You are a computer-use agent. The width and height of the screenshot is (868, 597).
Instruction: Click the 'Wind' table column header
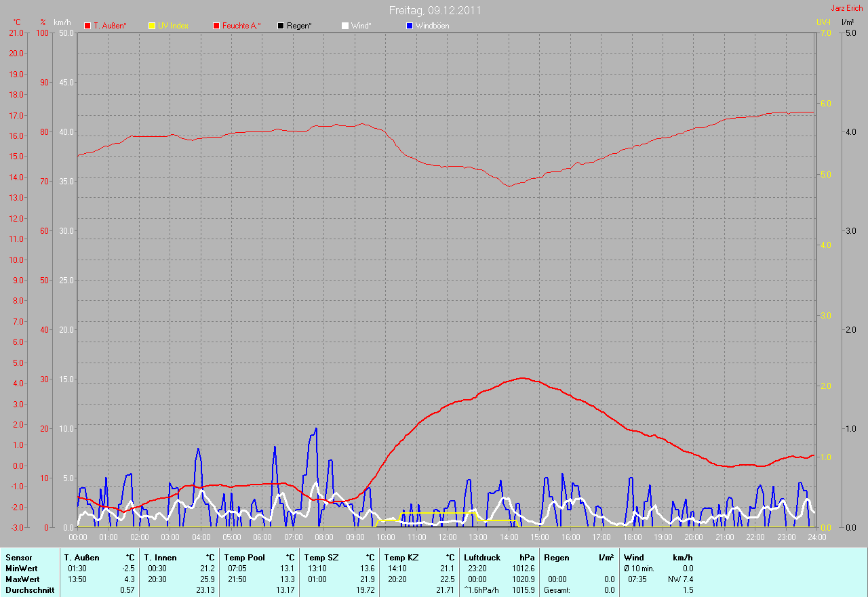coord(634,558)
